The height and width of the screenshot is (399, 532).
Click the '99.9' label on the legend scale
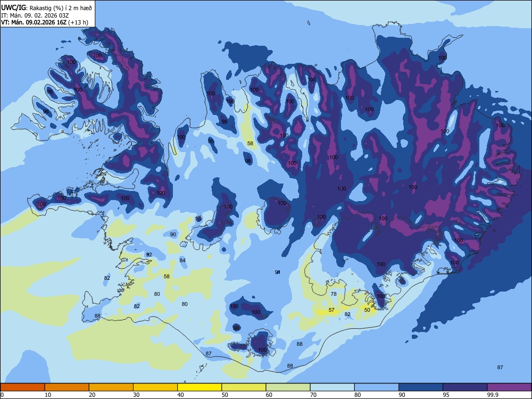493,395
